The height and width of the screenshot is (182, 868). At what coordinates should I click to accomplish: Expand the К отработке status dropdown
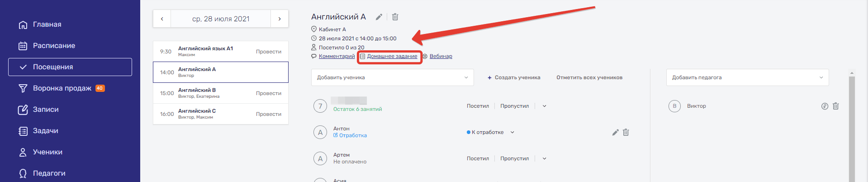(512, 132)
